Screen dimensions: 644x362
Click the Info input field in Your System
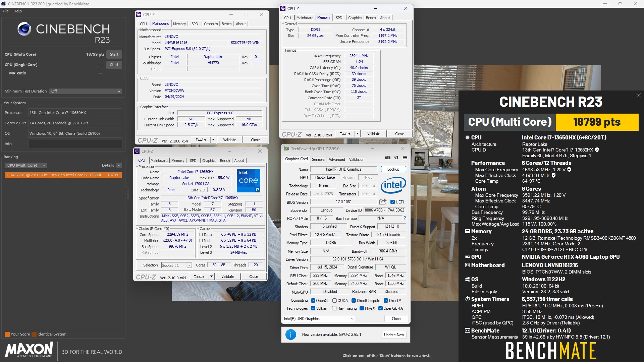coord(75,144)
